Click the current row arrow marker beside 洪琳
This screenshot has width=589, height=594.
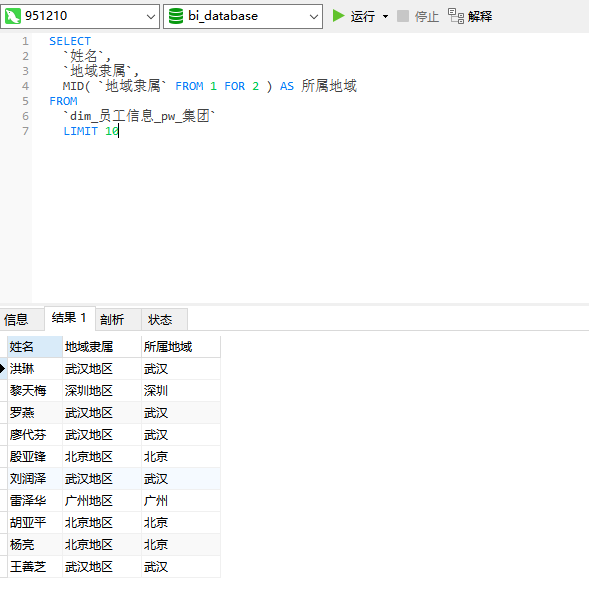[x=3, y=368]
